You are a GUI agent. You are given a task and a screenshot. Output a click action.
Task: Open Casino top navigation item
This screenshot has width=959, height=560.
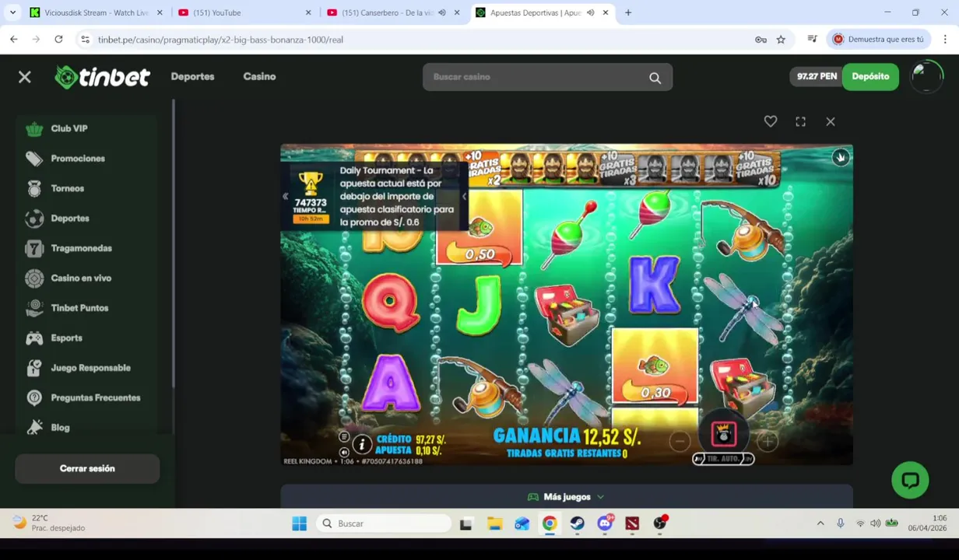click(x=259, y=76)
